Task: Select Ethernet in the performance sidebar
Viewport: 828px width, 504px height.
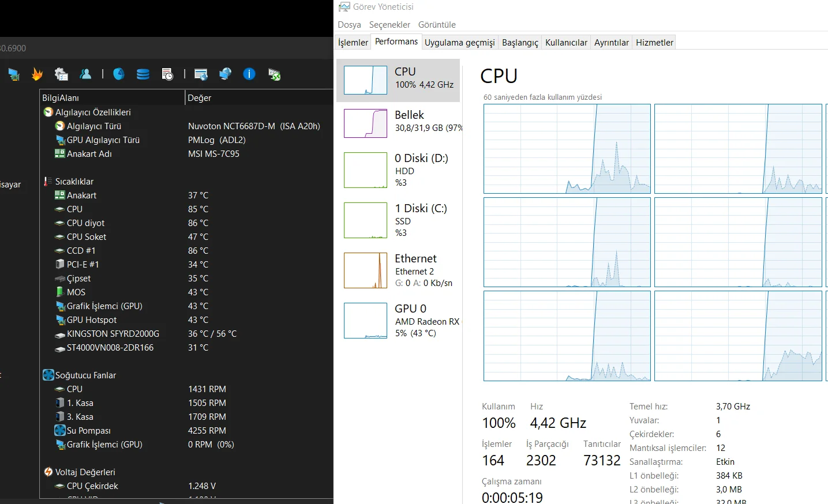Action: [398, 270]
